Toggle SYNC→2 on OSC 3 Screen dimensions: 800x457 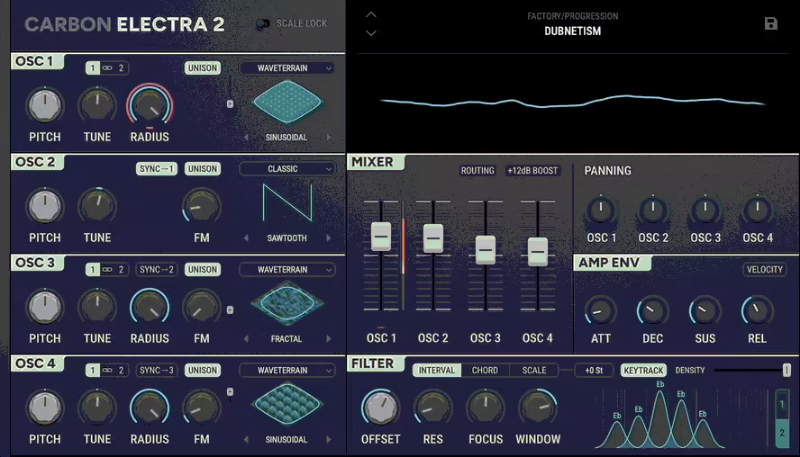pyautogui.click(x=157, y=269)
